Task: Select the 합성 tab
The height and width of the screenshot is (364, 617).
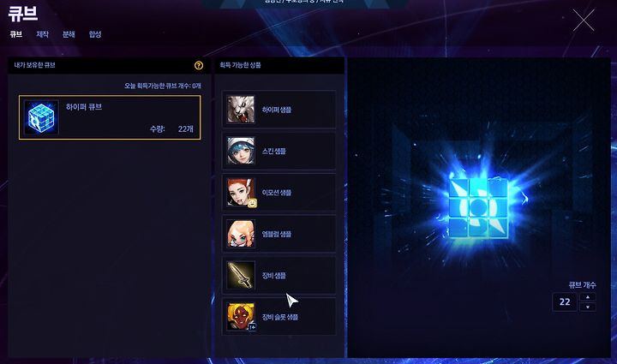Action: pos(95,34)
